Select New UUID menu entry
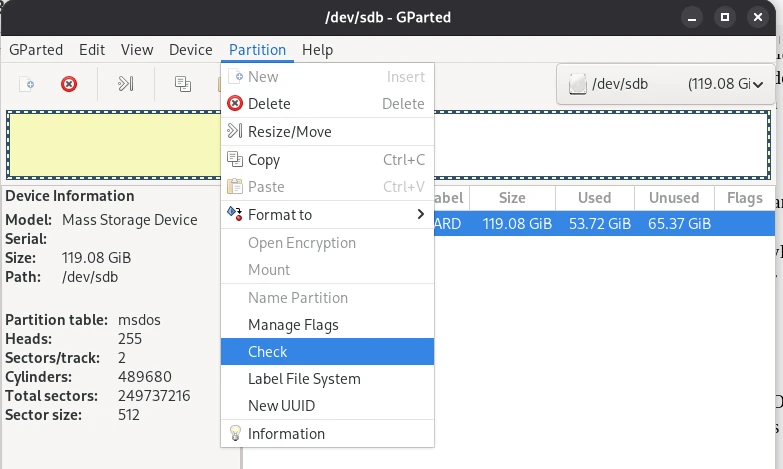 coord(281,406)
